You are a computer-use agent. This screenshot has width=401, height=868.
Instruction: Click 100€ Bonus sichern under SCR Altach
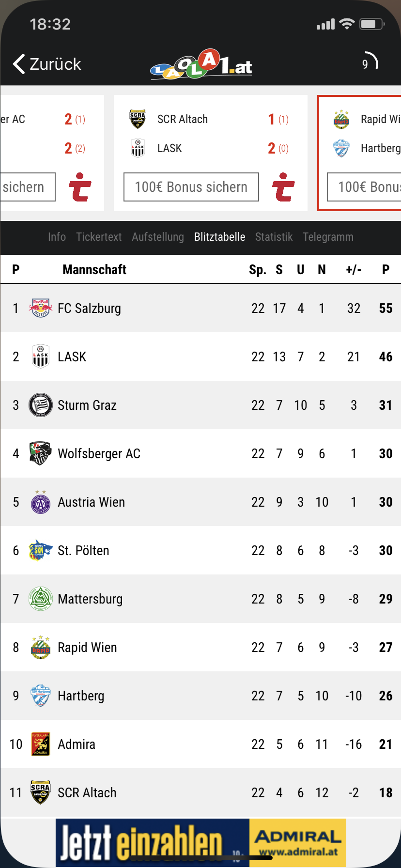coord(191,187)
